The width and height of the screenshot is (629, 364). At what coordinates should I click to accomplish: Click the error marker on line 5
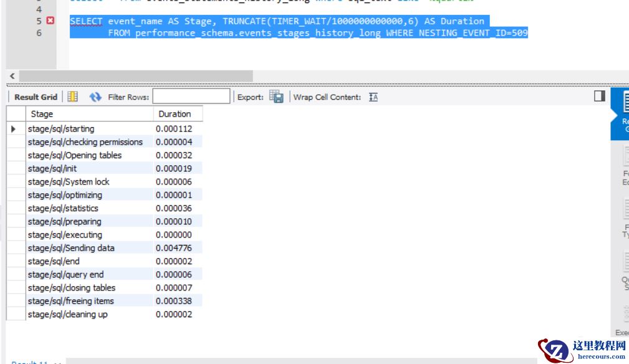click(50, 21)
